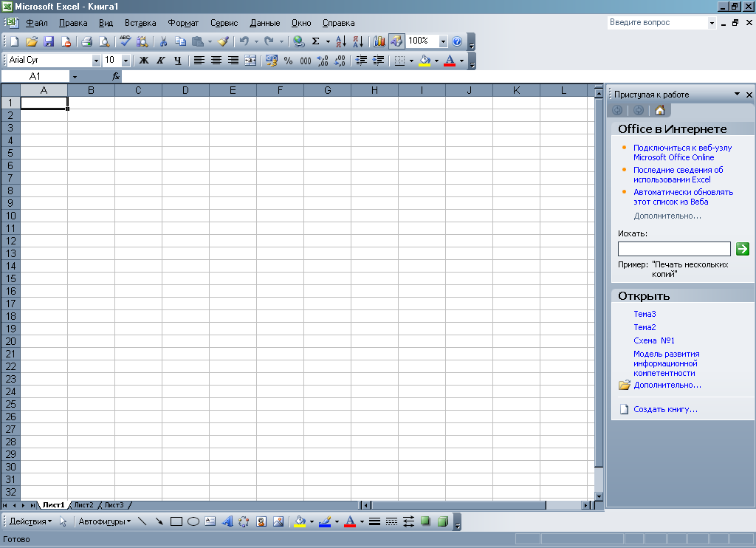Sort ascending A to Z
756x548 pixels.
(341, 41)
